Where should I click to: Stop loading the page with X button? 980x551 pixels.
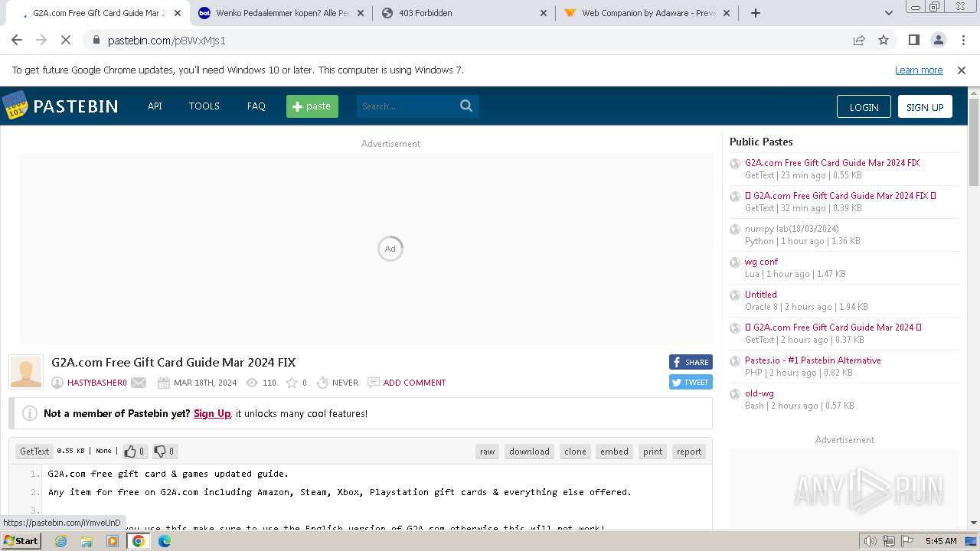(67, 40)
